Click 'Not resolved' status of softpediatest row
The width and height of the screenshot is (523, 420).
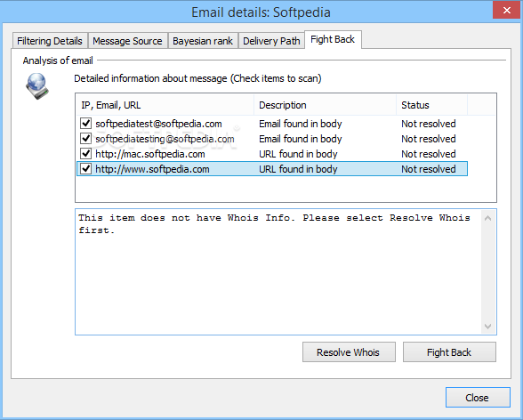[429, 124]
